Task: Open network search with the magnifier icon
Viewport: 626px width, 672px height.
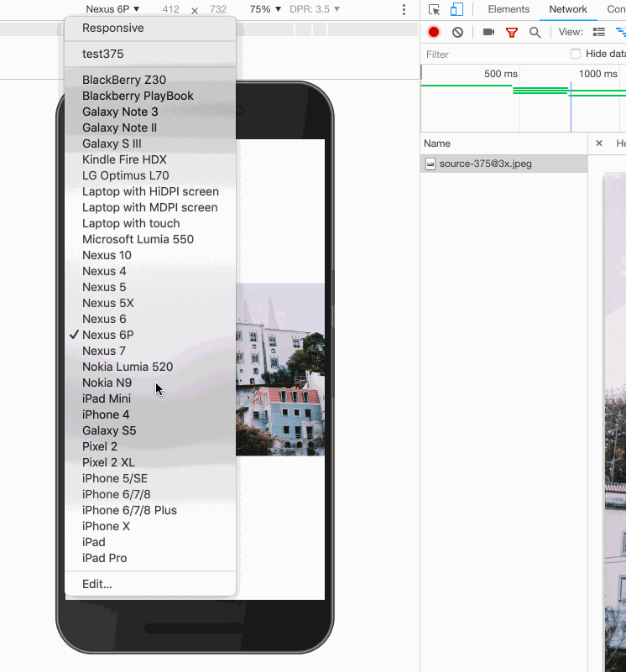Action: [x=535, y=32]
